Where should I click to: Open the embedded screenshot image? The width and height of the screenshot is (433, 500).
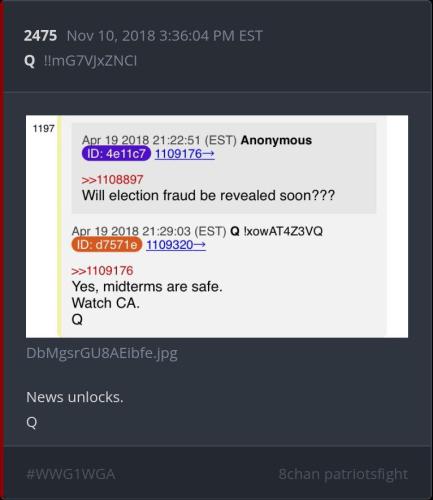[217, 226]
